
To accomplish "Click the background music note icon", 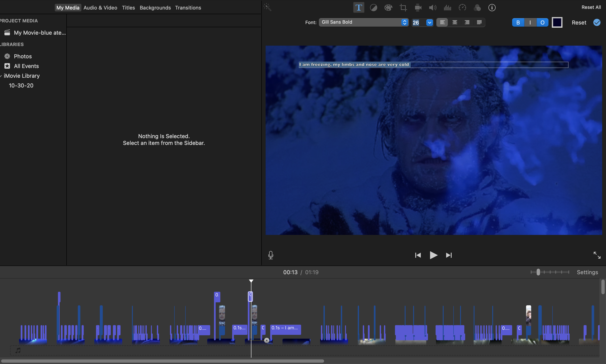I will pyautogui.click(x=18, y=350).
